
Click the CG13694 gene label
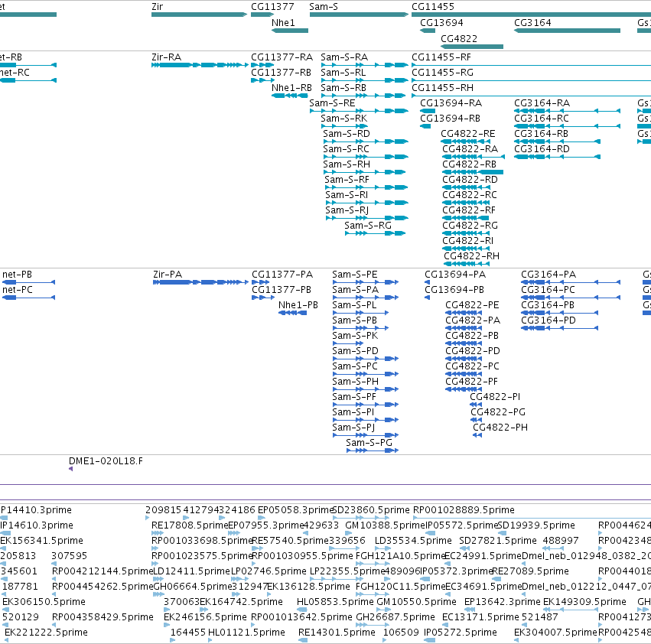click(x=441, y=22)
